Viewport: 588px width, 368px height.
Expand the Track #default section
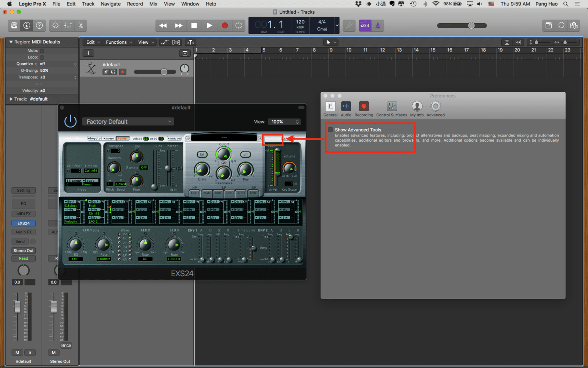click(x=11, y=99)
